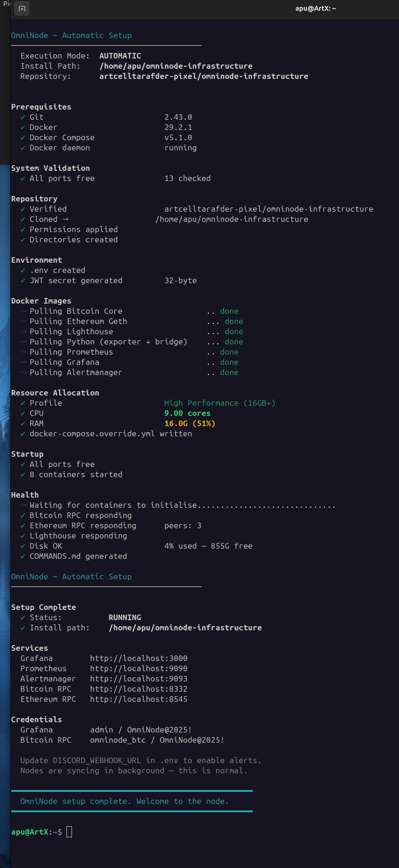Click the 'COMMANDS.md generated' line
Image resolution: width=399 pixels, height=868 pixels.
pos(78,556)
